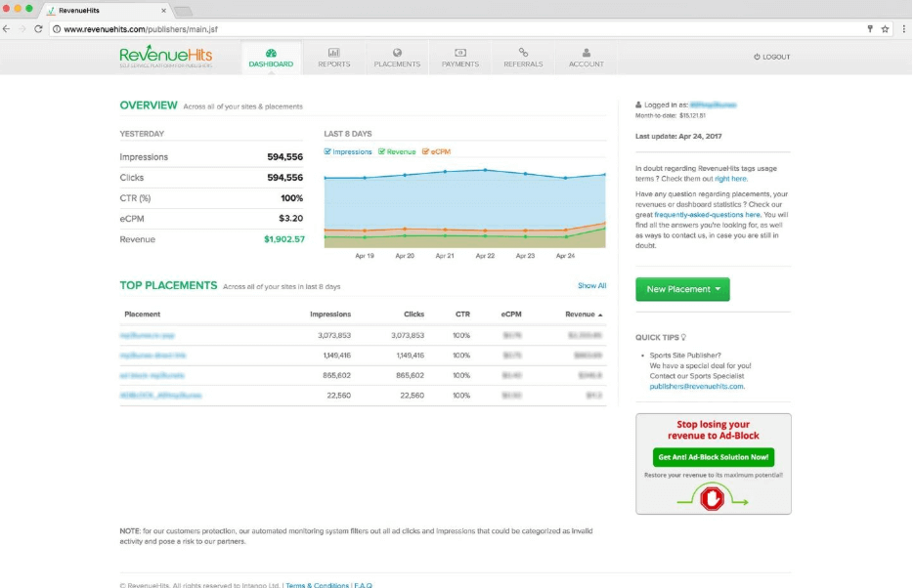914x588 pixels.
Task: Click Get Anti Ad-Block Solution Now
Action: [x=713, y=457]
